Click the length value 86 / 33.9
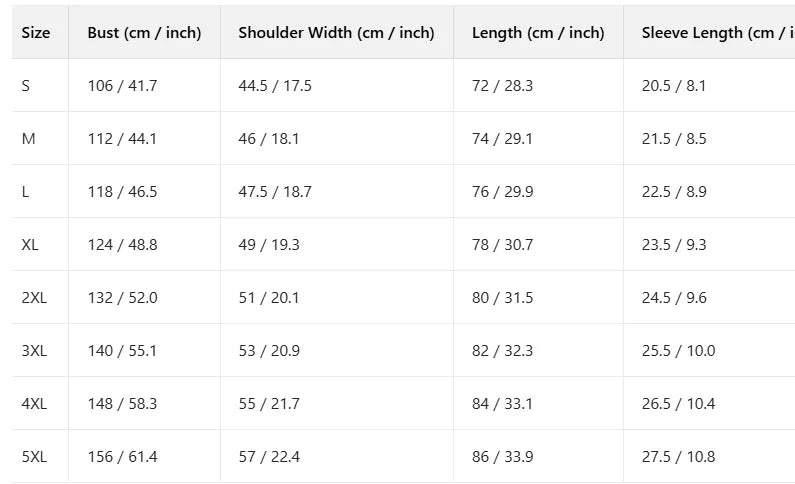The image size is (795, 484). pos(502,457)
